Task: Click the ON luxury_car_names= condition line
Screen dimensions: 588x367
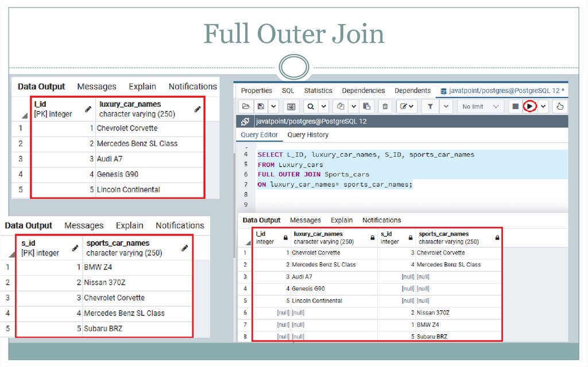Action: pos(335,184)
